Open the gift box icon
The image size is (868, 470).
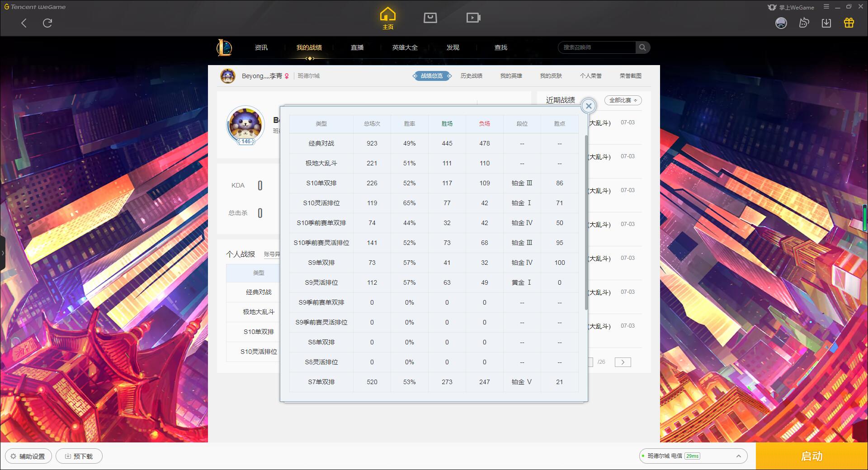click(849, 23)
